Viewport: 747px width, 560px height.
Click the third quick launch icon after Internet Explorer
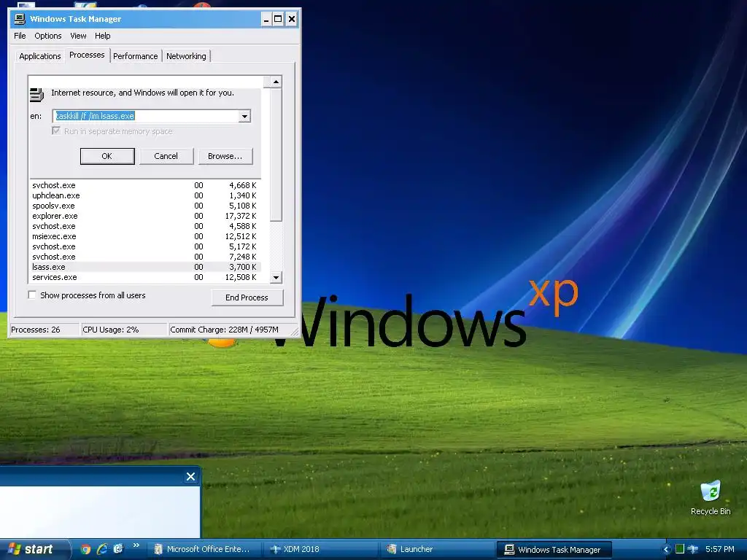coord(118,549)
